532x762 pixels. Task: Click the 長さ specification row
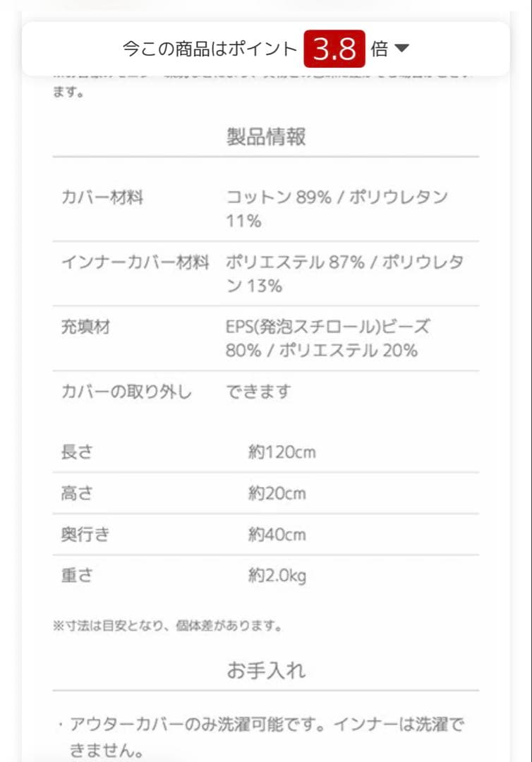78,452
